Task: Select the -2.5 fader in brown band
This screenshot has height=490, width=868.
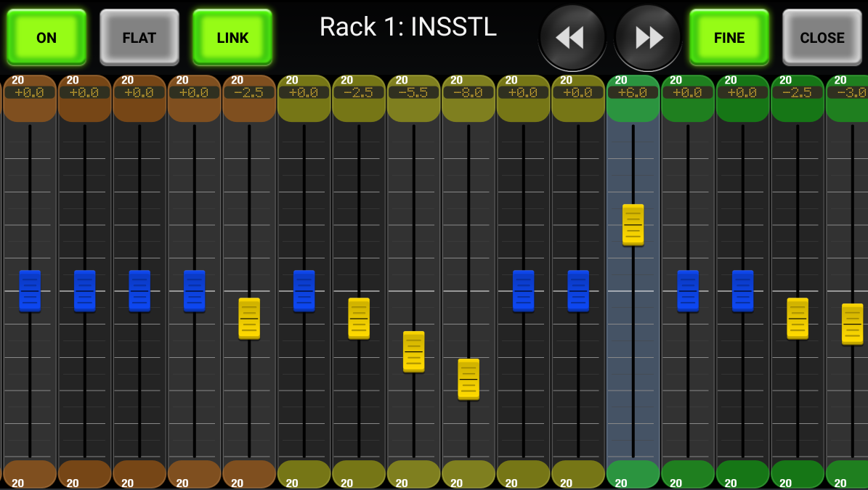Action: pos(249,319)
